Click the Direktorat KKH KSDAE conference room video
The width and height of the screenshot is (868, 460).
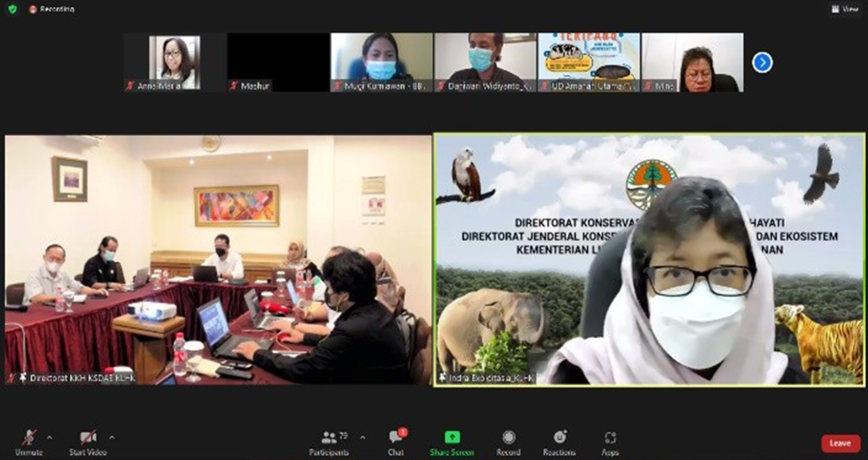218,260
